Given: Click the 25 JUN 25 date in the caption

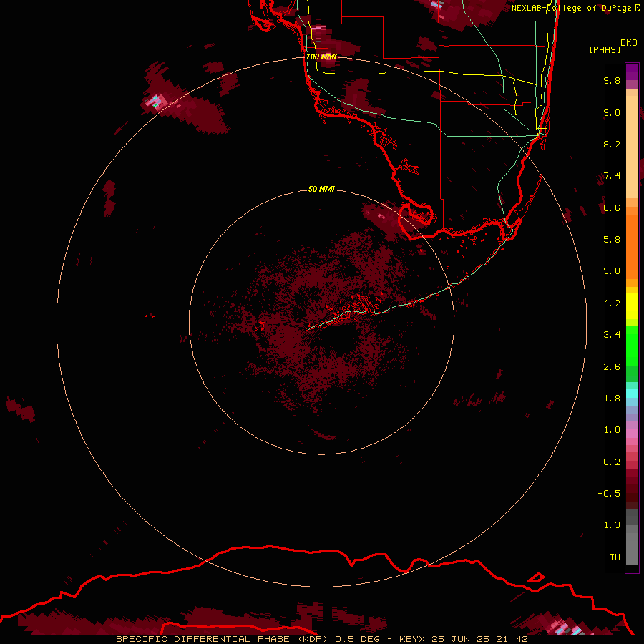Looking at the screenshot, I should coord(460,639).
